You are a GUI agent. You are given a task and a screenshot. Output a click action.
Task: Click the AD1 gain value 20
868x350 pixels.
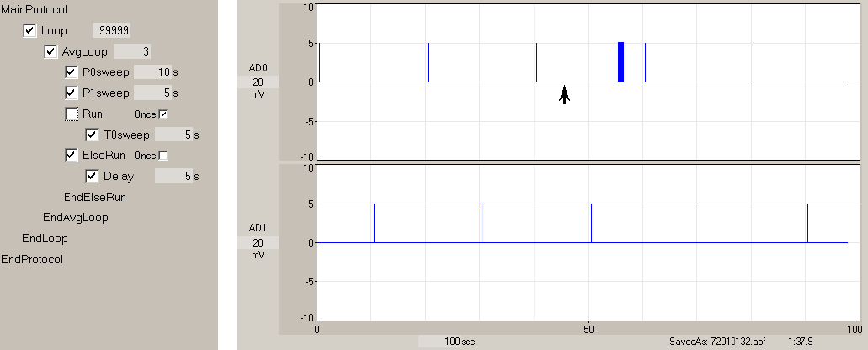pyautogui.click(x=258, y=243)
